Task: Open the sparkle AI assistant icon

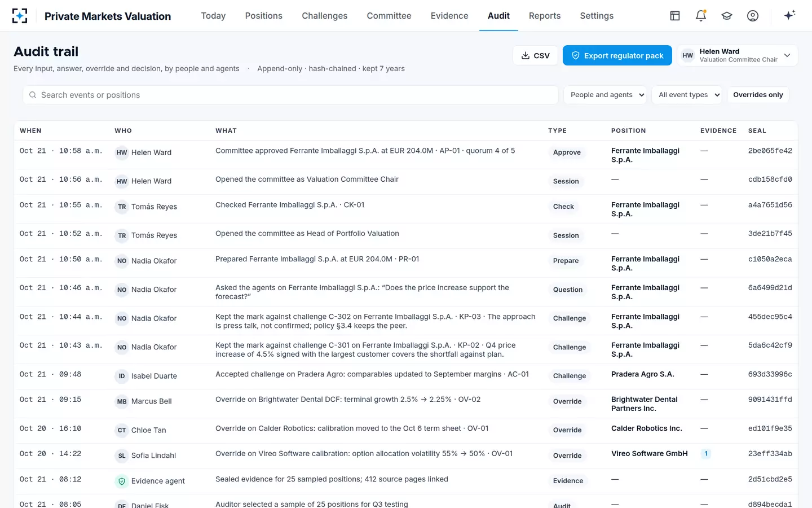Action: [789, 15]
